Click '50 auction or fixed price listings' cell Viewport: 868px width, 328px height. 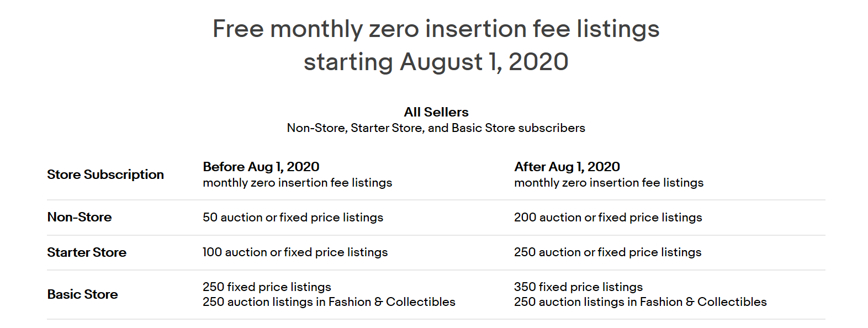coord(293,218)
